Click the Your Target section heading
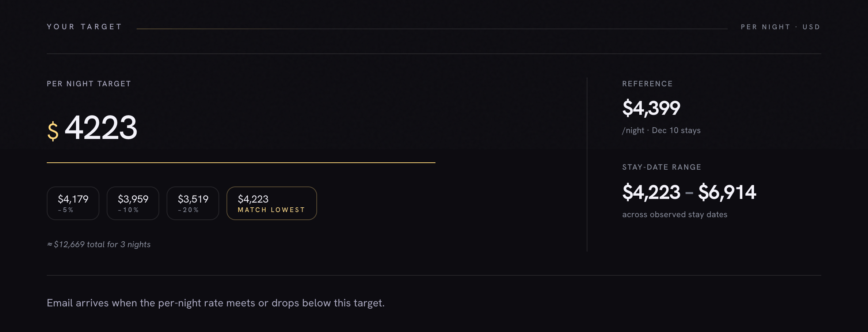 (84, 27)
